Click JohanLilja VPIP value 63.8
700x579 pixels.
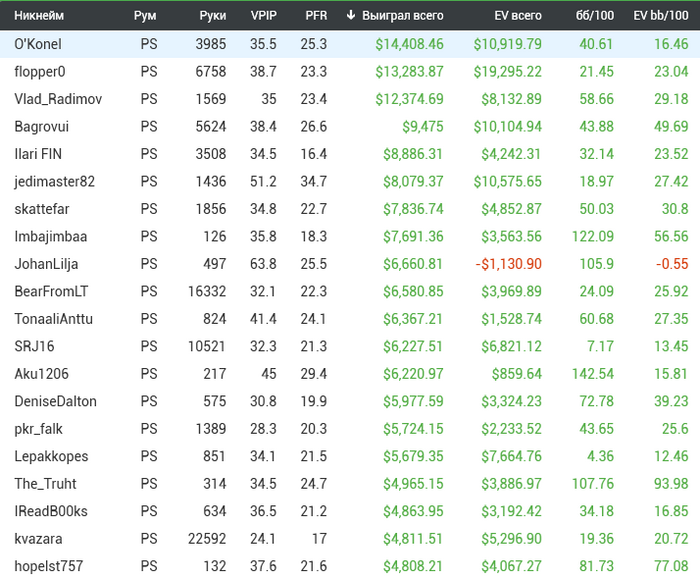point(263,264)
